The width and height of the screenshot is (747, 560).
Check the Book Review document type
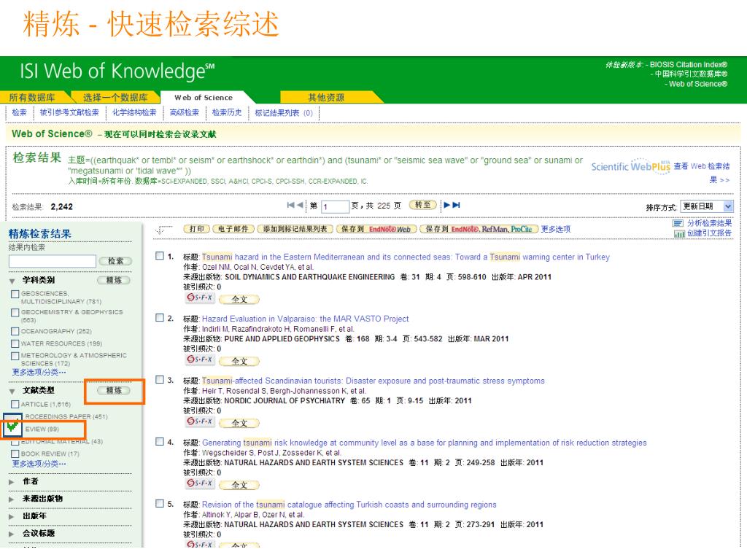[x=15, y=454]
